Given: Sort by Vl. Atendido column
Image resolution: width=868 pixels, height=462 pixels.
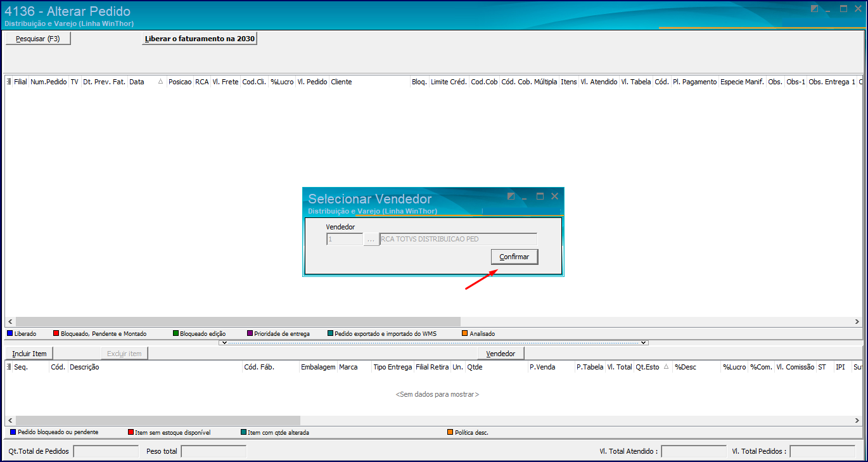Looking at the screenshot, I should click(x=599, y=82).
